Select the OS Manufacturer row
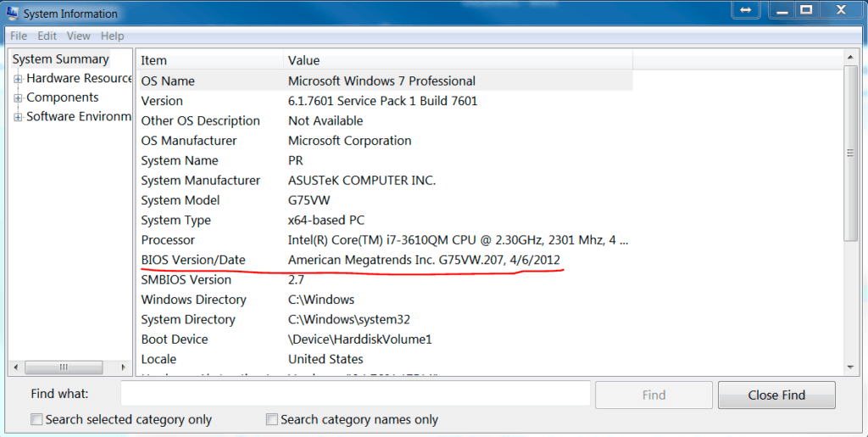Viewport: 868px width, 437px height. [x=386, y=141]
